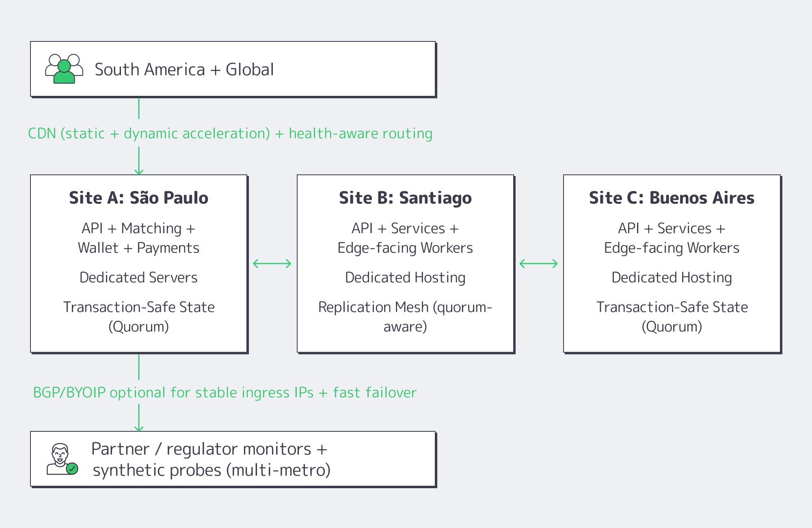Click Transaction-Safe State in Site A box
Image resolution: width=812 pixels, height=528 pixels.
(139, 307)
